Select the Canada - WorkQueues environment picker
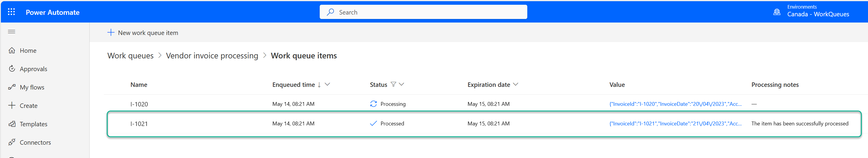Viewport: 868px width, 158px height. (x=818, y=14)
